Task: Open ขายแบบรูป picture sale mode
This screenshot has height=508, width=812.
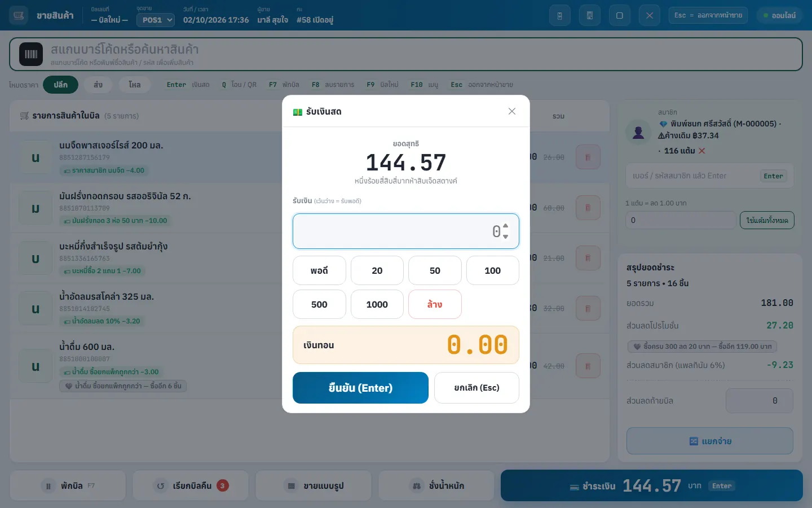Action: pyautogui.click(x=314, y=485)
